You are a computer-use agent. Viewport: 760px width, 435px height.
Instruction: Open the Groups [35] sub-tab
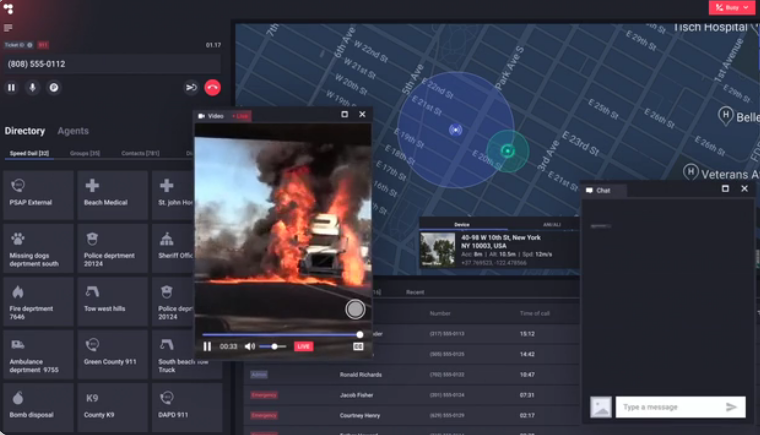[85, 153]
